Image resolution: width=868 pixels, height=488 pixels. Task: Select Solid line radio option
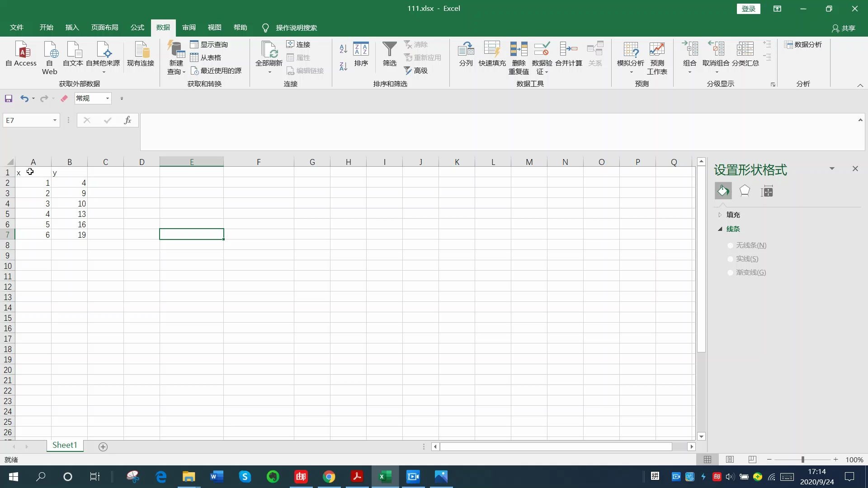(730, 259)
